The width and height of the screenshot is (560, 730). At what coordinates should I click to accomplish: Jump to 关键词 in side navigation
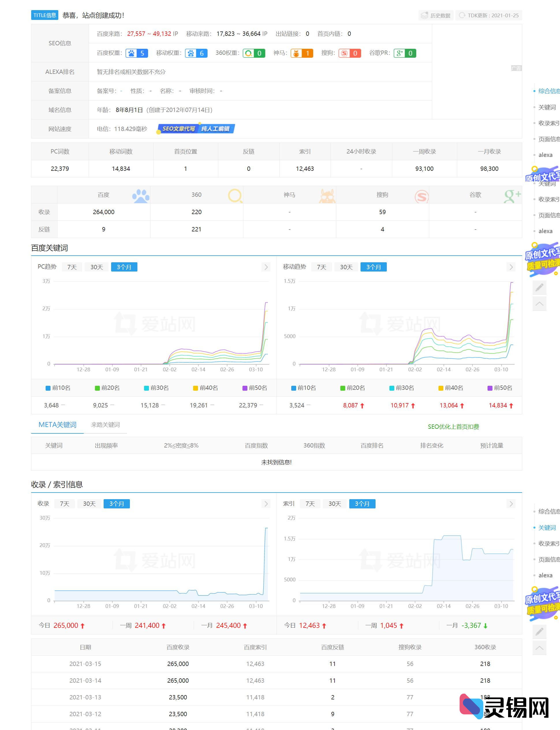(x=547, y=107)
